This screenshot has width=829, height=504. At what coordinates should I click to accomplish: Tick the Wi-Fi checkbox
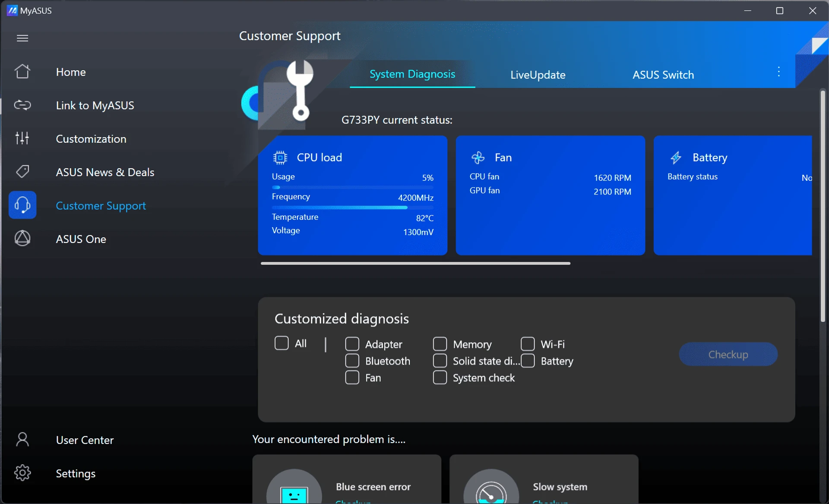528,344
